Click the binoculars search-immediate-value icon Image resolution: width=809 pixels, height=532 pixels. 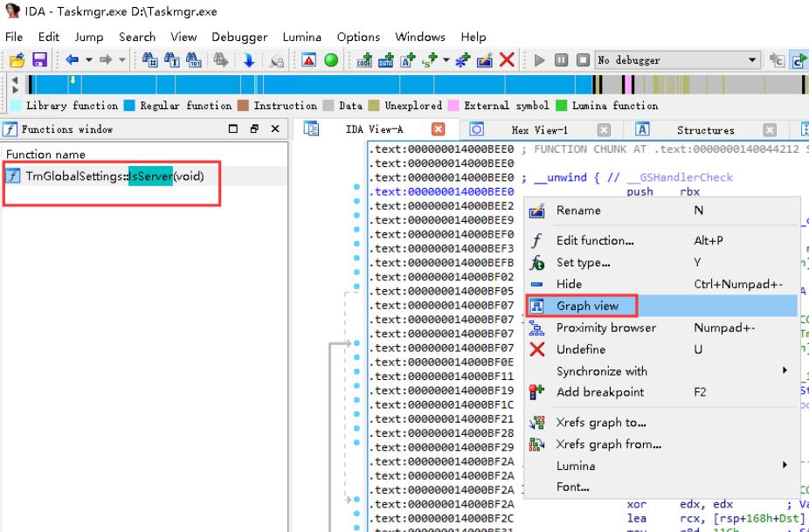[x=149, y=60]
